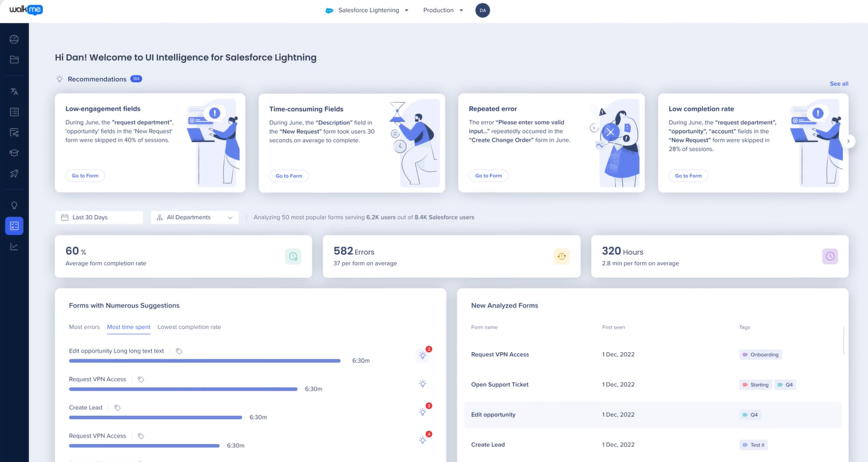868x462 pixels.
Task: Click the tag icon beside Edit opportunity Long
Action: [x=179, y=351]
